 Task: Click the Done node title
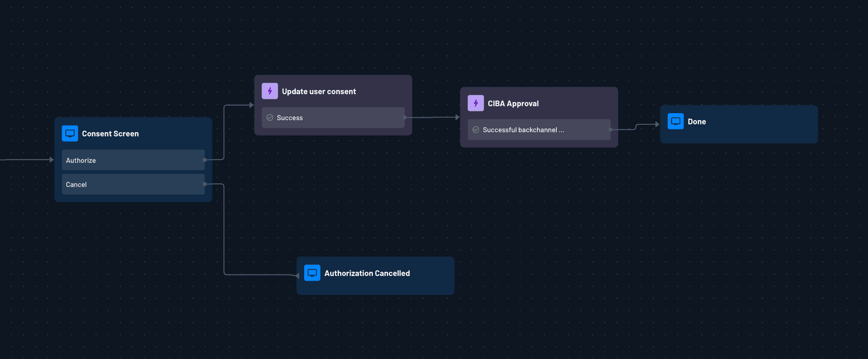[x=697, y=122]
